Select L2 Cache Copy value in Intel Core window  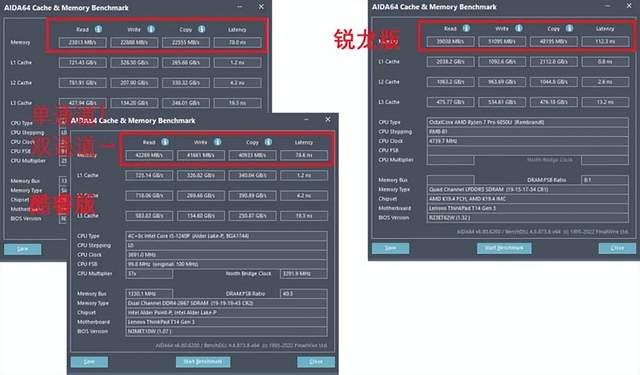252,196
